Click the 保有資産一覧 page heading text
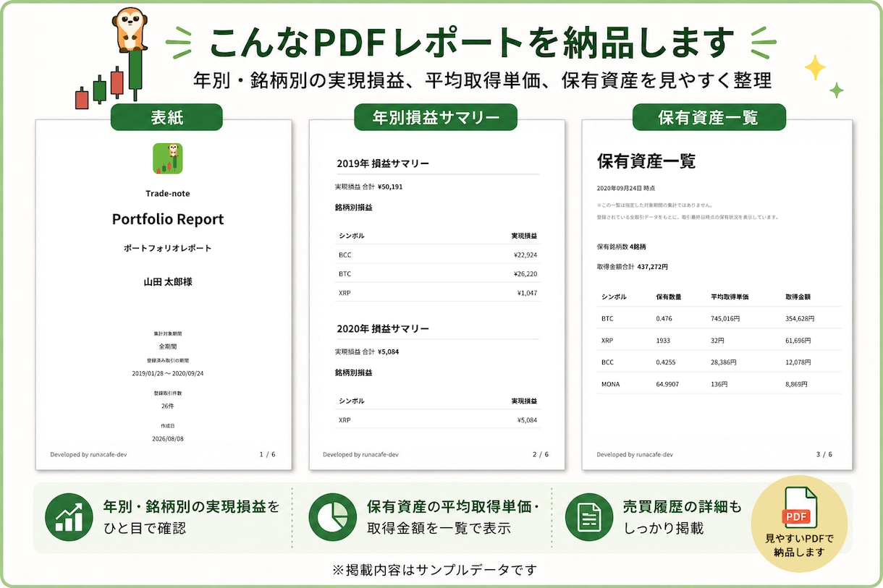 coord(646,161)
